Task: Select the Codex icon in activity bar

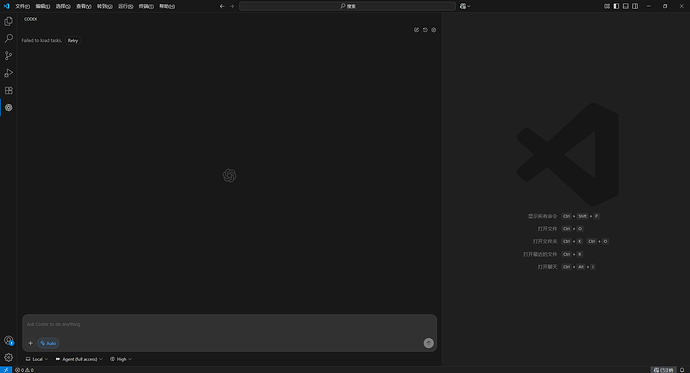Action: [8, 107]
